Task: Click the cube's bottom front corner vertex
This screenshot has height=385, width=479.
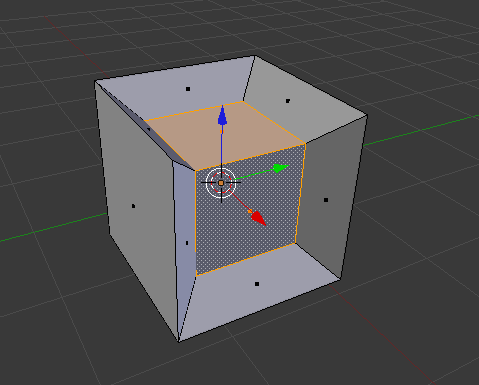Action: [179, 341]
